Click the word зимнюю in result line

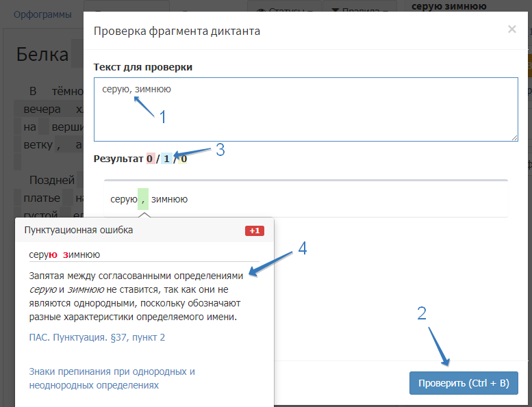(169, 199)
